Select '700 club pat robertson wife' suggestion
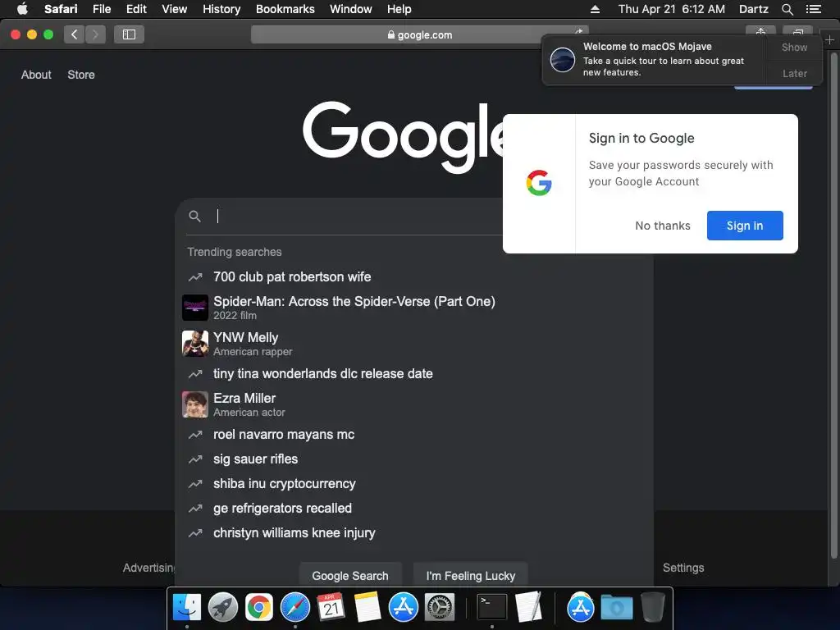 413,277
